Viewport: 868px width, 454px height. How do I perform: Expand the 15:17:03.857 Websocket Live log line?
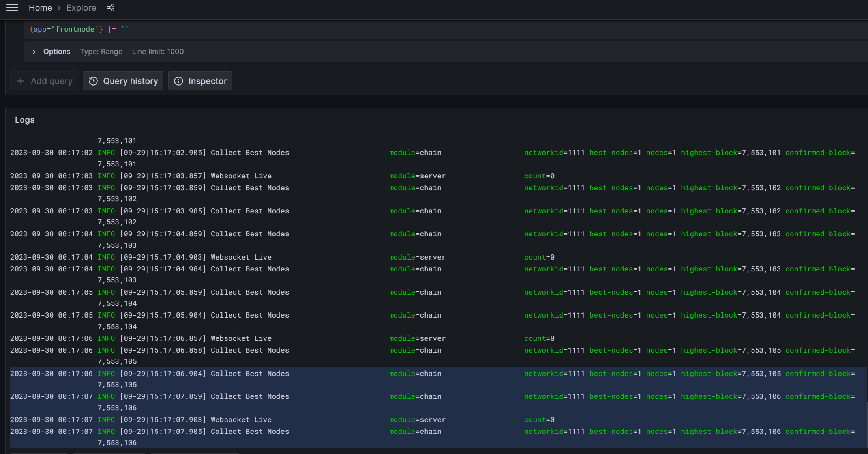(241, 176)
